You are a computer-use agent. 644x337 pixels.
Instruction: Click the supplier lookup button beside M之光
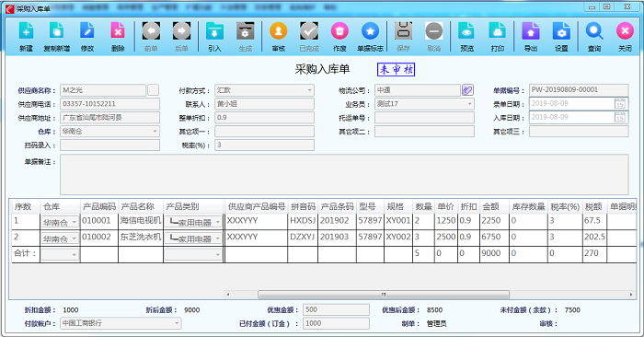[x=154, y=90]
